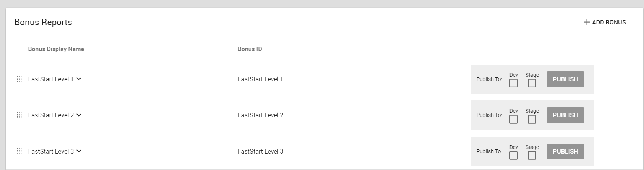This screenshot has height=170, width=644.
Task: Click the drag handle for FastStart Level 1
Action: [x=19, y=79]
